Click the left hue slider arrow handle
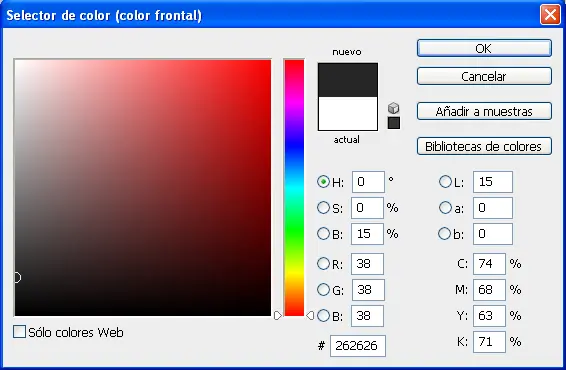This screenshot has width=566, height=370. coord(278,315)
